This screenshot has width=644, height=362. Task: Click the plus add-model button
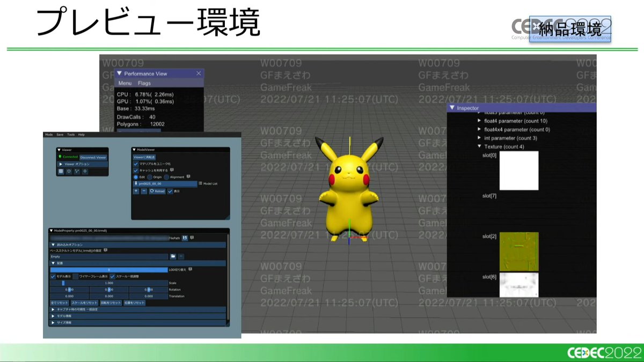coord(136,191)
